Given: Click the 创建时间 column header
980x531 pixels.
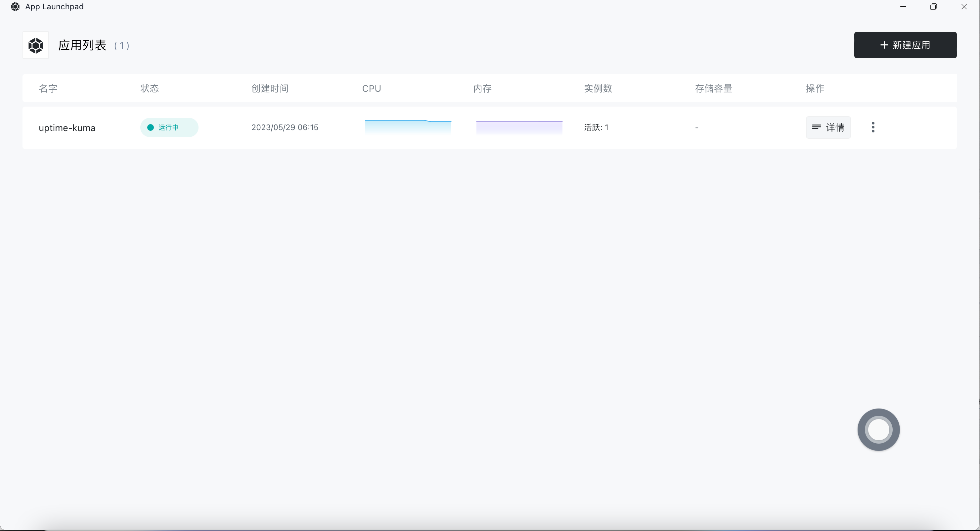Looking at the screenshot, I should click(x=270, y=88).
